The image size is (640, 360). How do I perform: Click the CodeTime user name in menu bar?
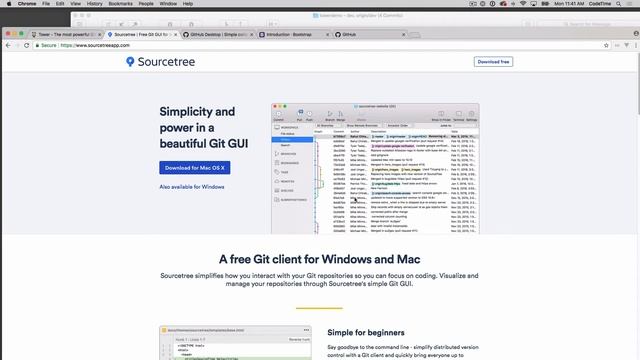(x=600, y=4)
